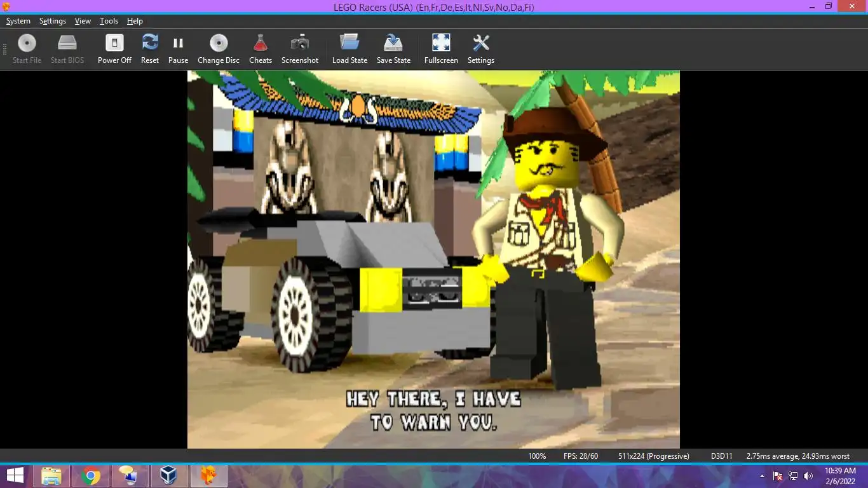The width and height of the screenshot is (868, 488).
Task: Click the D3D11 renderer status text
Action: (x=722, y=456)
